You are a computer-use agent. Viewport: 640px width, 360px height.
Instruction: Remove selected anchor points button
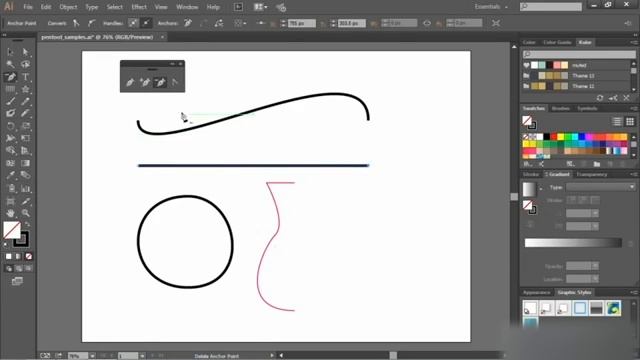click(x=188, y=23)
